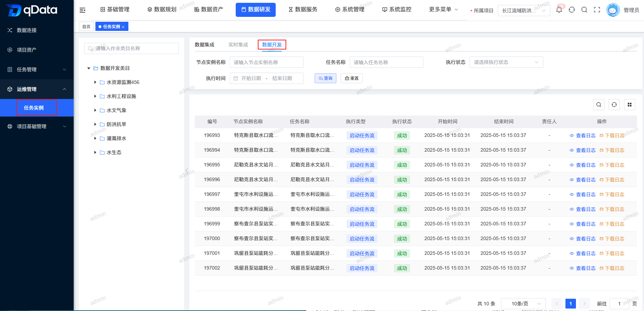This screenshot has height=311, width=644.
Task: View log for row 197001
Action: coord(583,253)
